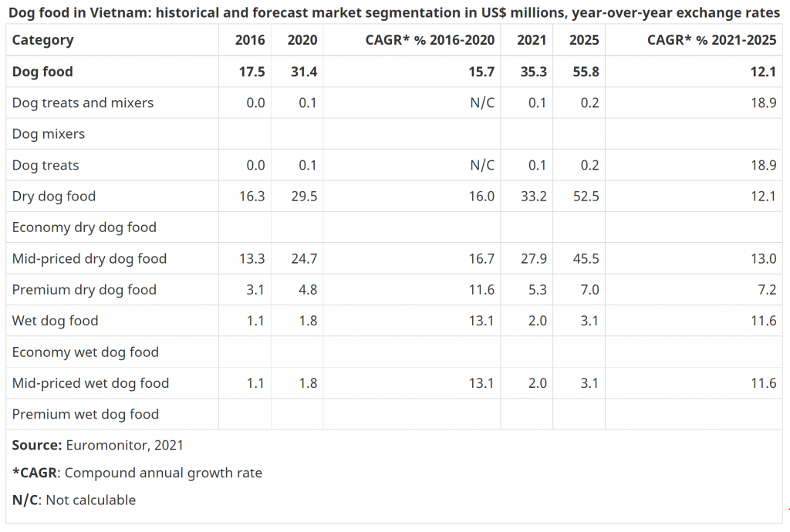Select the CAGR* % 2016-2020 column header

pyautogui.click(x=430, y=40)
